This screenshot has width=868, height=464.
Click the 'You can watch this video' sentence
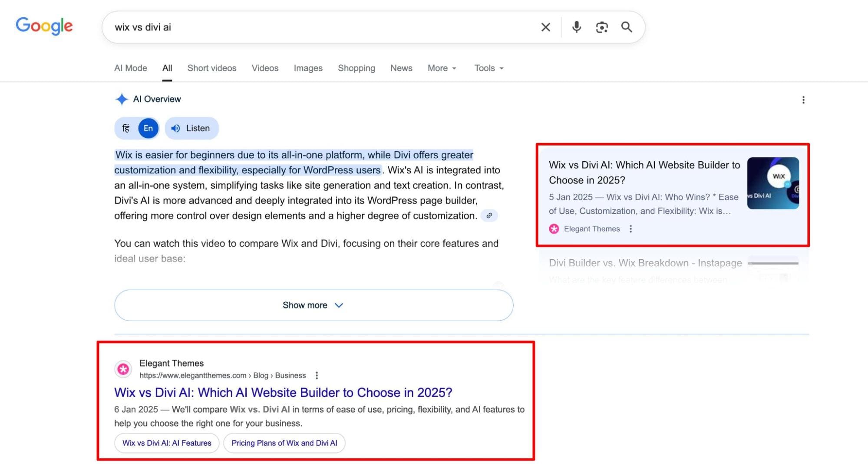[x=306, y=251]
